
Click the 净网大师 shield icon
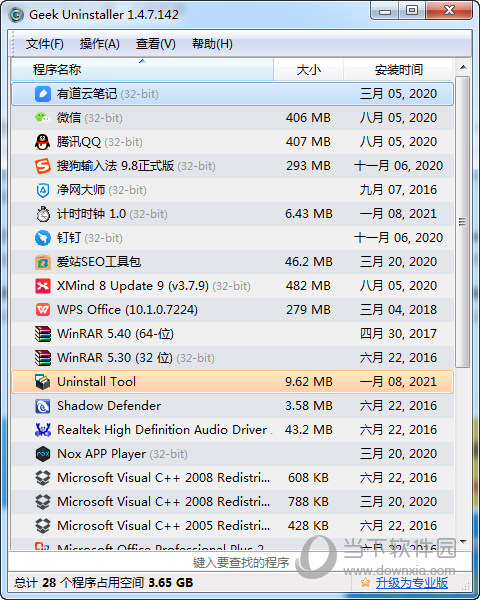(42, 190)
